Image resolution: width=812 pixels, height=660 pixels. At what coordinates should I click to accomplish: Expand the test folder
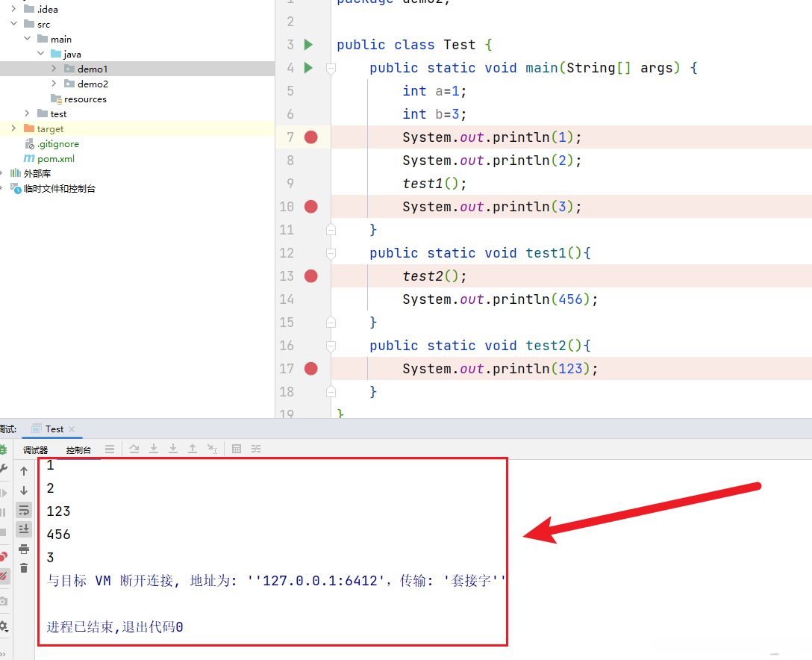coord(28,113)
